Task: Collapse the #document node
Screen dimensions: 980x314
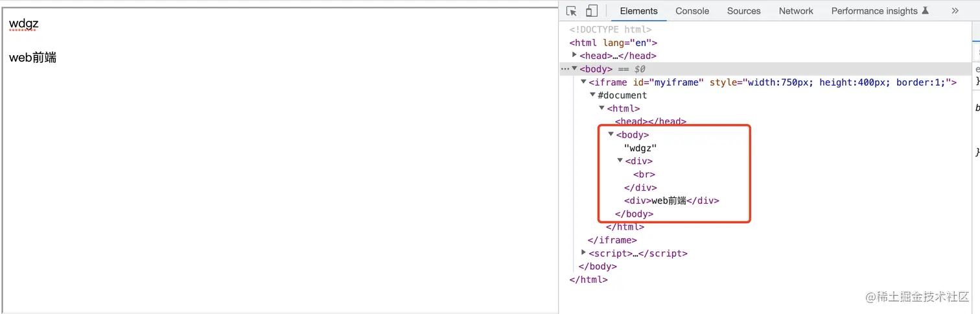Action: tap(593, 95)
